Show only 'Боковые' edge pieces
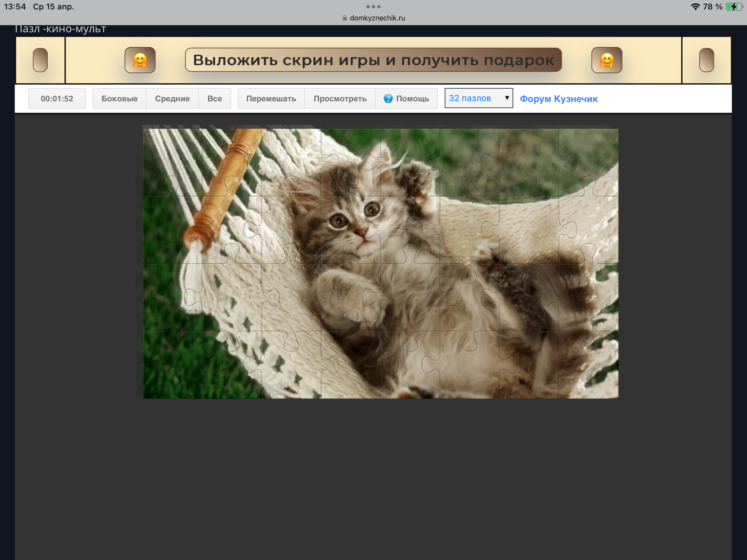 tap(119, 99)
